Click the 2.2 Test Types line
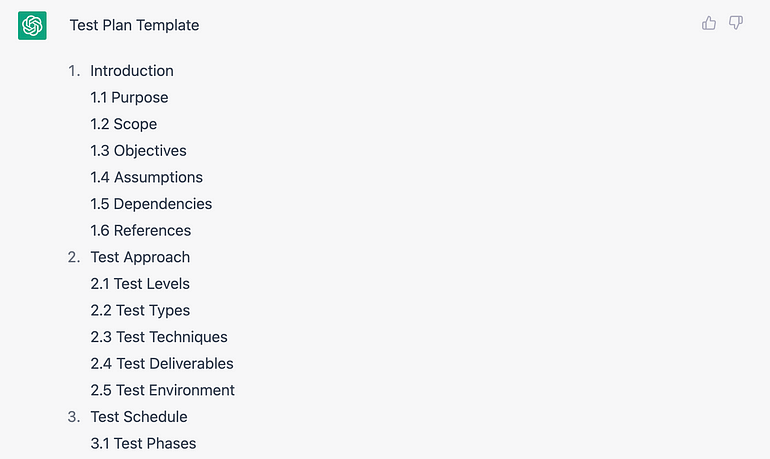770x459 pixels. pos(140,310)
